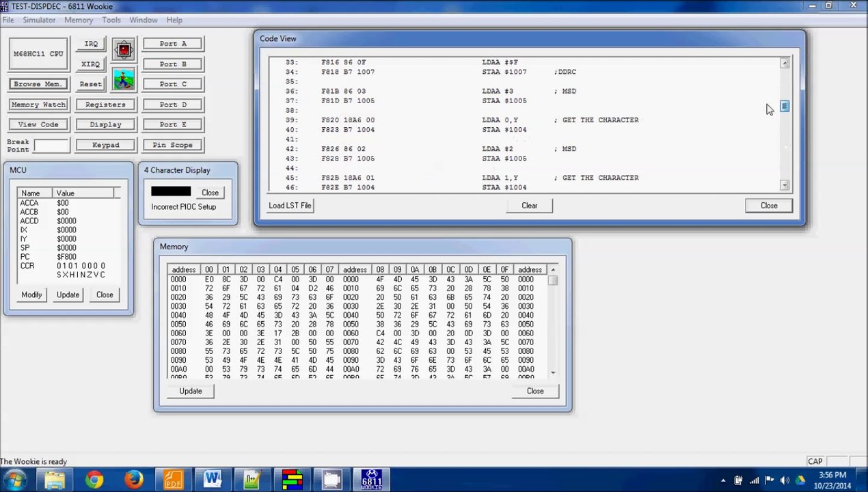Show hidden system tray icons

[x=723, y=480]
